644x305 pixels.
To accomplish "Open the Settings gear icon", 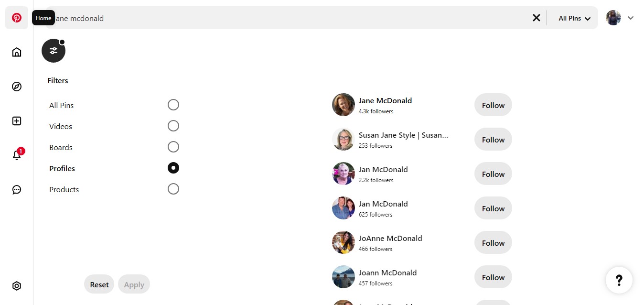I will [x=17, y=285].
